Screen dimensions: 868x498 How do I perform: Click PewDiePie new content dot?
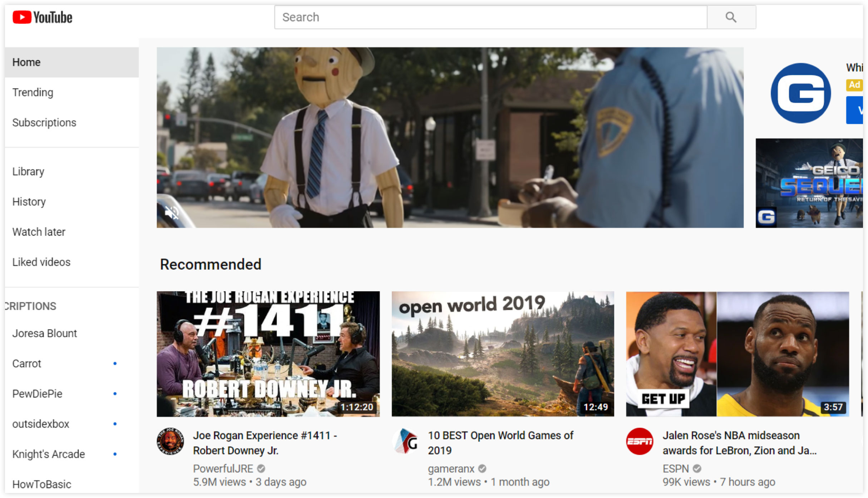(x=115, y=394)
